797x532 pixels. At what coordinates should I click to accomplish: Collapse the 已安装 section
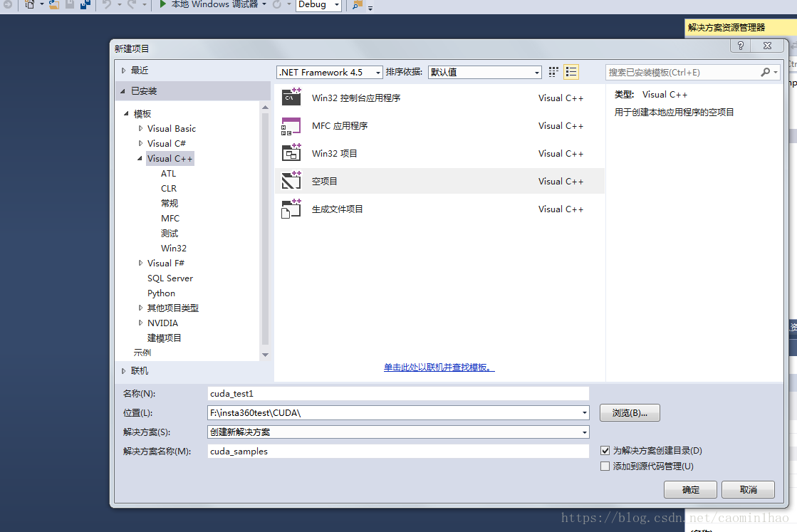pos(123,91)
